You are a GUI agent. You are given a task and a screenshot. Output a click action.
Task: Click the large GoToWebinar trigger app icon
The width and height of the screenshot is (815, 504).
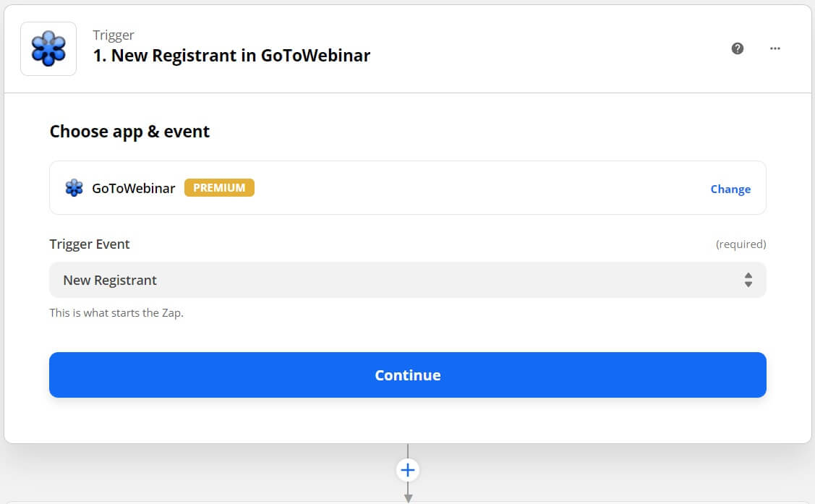pos(48,49)
